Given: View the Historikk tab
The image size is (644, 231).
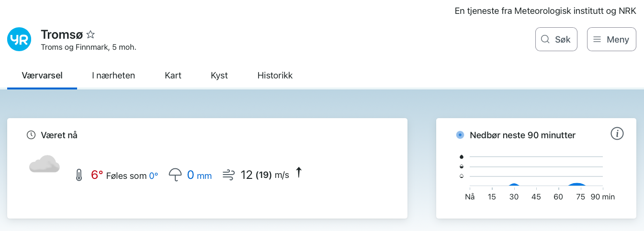Looking at the screenshot, I should point(275,76).
